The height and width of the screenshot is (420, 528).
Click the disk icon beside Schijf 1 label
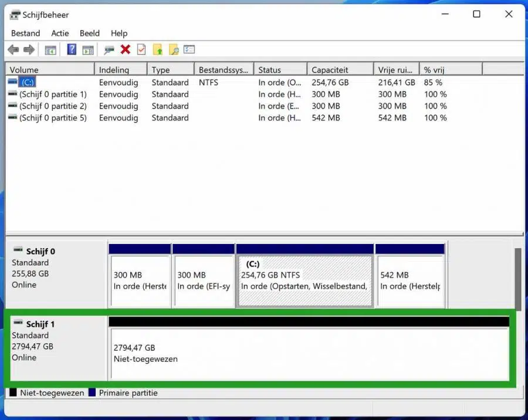point(18,322)
